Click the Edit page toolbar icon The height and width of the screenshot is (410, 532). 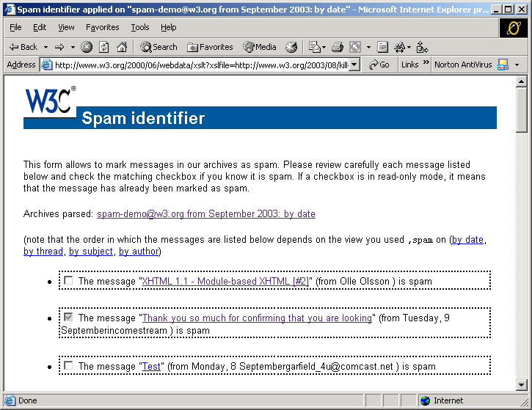(382, 47)
